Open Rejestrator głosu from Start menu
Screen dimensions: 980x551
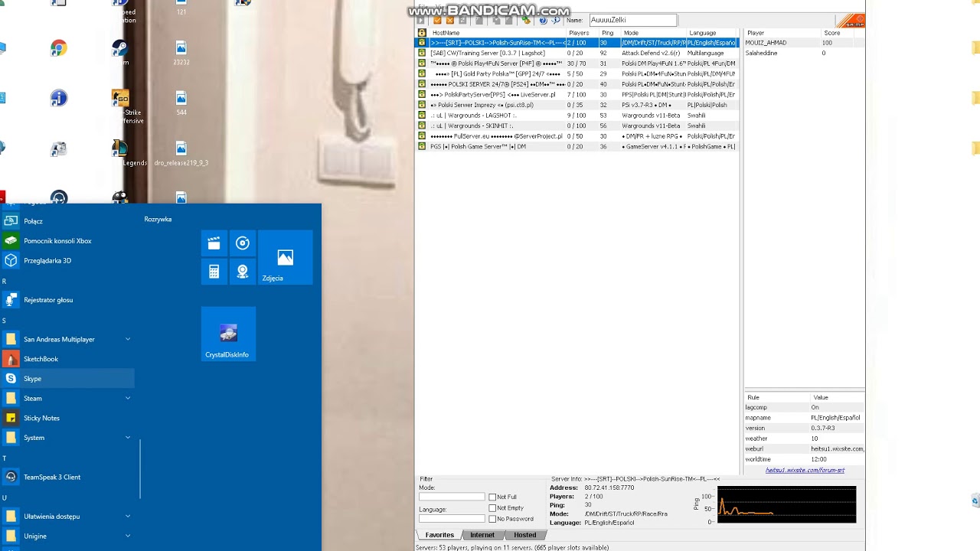coord(67,300)
